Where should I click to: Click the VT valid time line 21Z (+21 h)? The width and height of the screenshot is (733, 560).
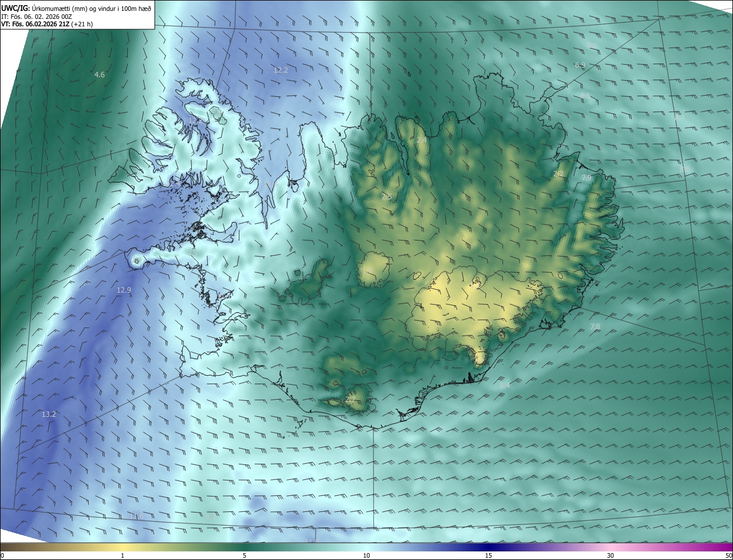click(x=47, y=24)
